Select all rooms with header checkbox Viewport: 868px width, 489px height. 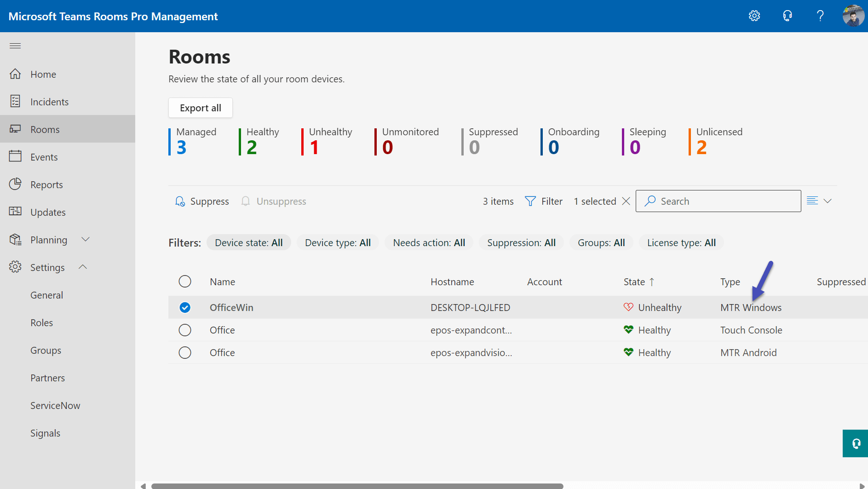click(184, 281)
